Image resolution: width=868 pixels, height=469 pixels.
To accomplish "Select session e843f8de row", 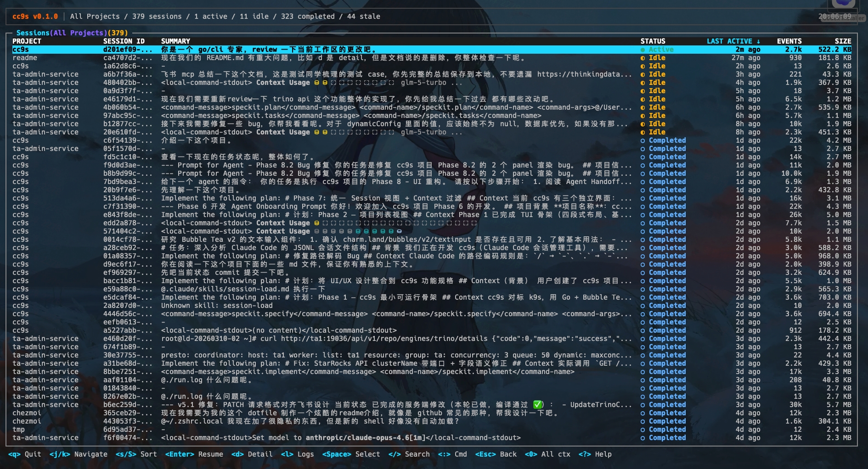I will [432, 215].
